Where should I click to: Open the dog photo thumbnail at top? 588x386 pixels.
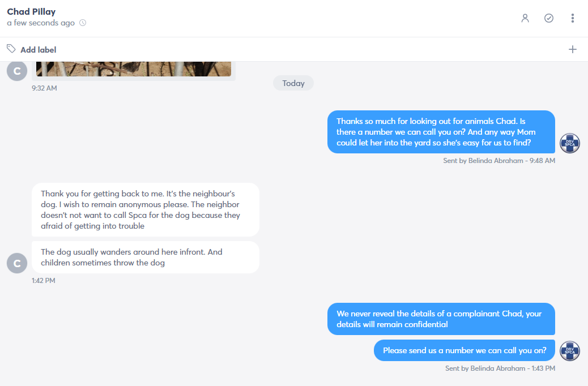134,69
